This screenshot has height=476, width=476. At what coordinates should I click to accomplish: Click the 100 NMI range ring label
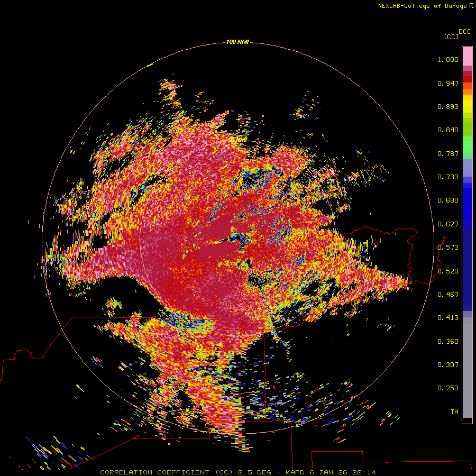coord(237,42)
